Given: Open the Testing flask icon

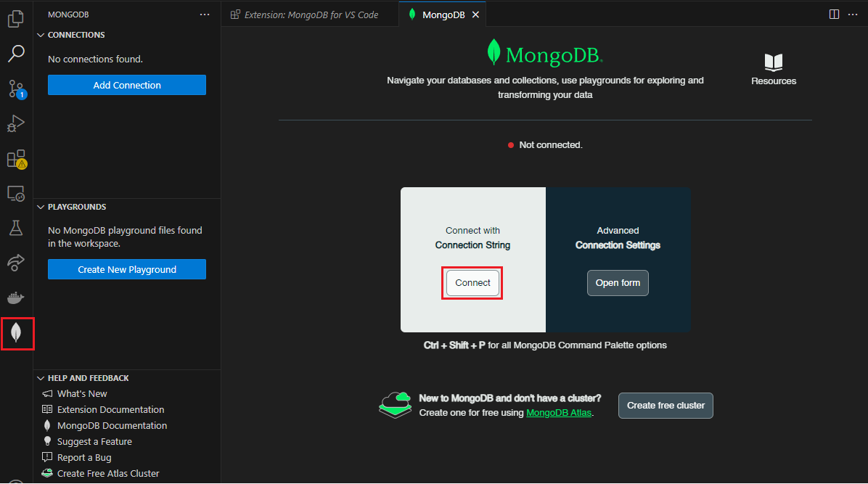Looking at the screenshot, I should [16, 228].
